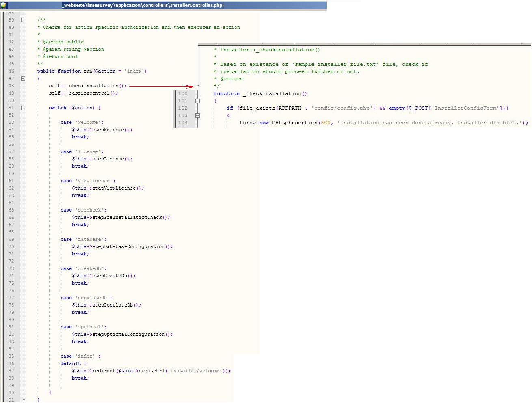Click the self::_sessioncontrol(); line
This screenshot has height=406, width=532.
(83, 93)
